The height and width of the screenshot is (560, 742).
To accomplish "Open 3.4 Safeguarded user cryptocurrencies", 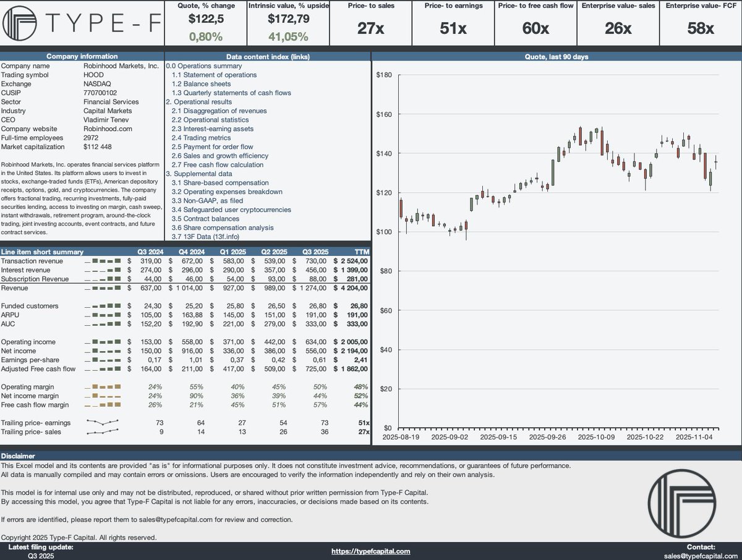I will click(x=231, y=210).
